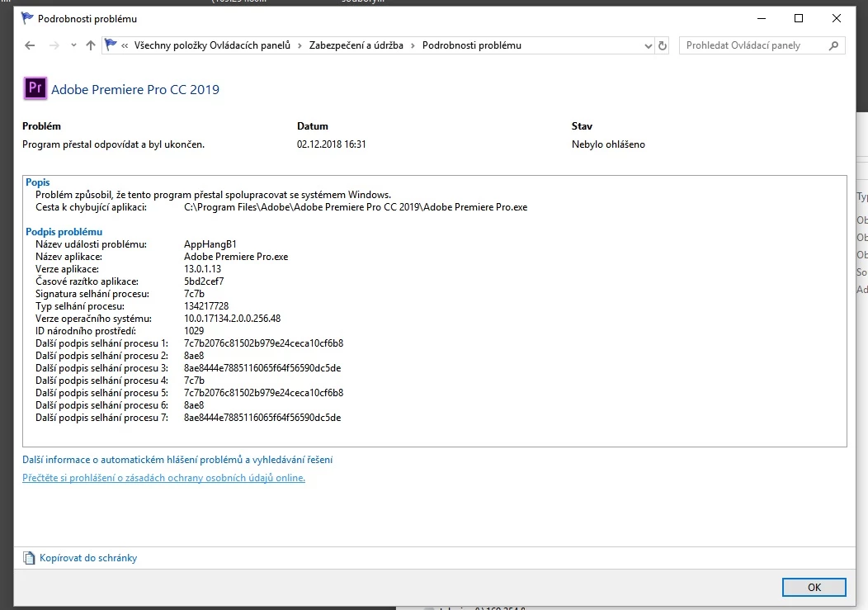This screenshot has height=610, width=868.
Task: Open address bar history dropdown
Action: point(649,46)
